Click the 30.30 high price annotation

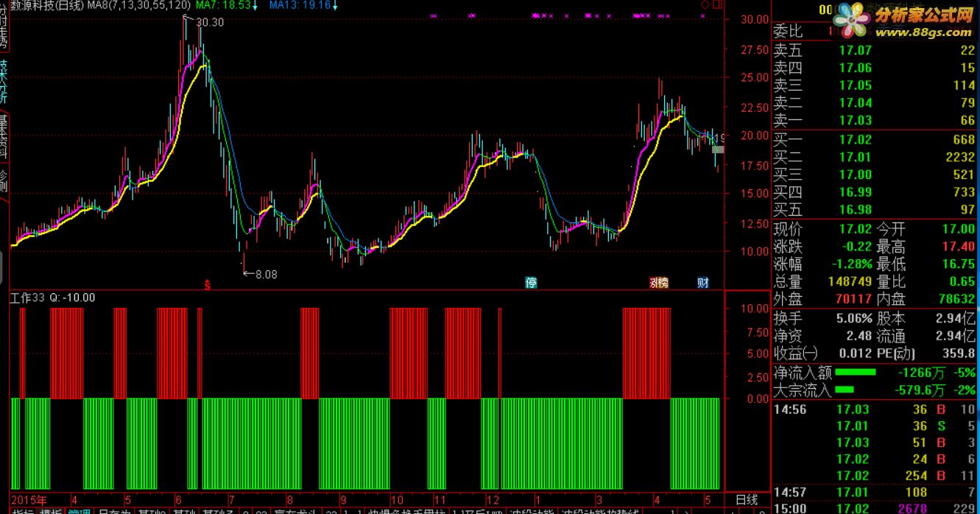coord(211,22)
